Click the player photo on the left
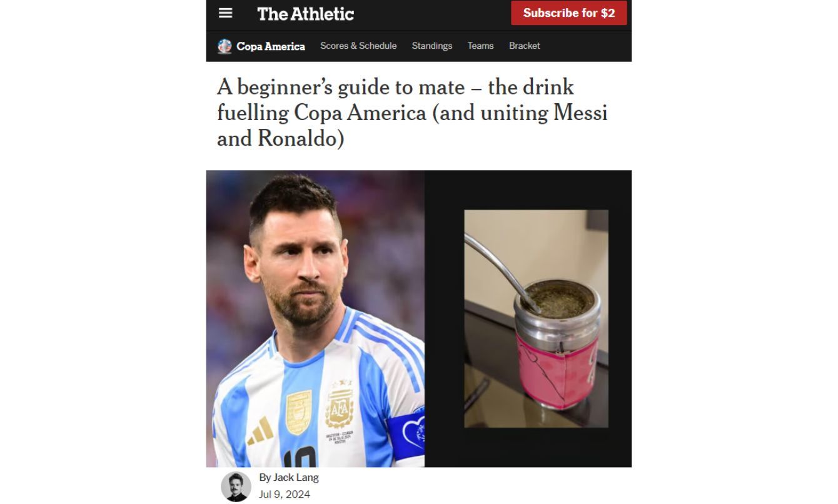838x504 pixels. (315, 319)
